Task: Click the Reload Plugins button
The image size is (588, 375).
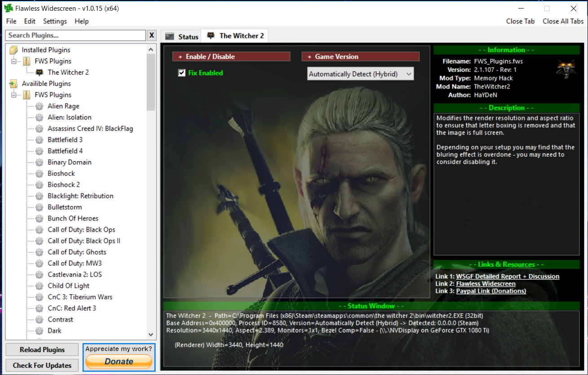Action: click(x=42, y=349)
